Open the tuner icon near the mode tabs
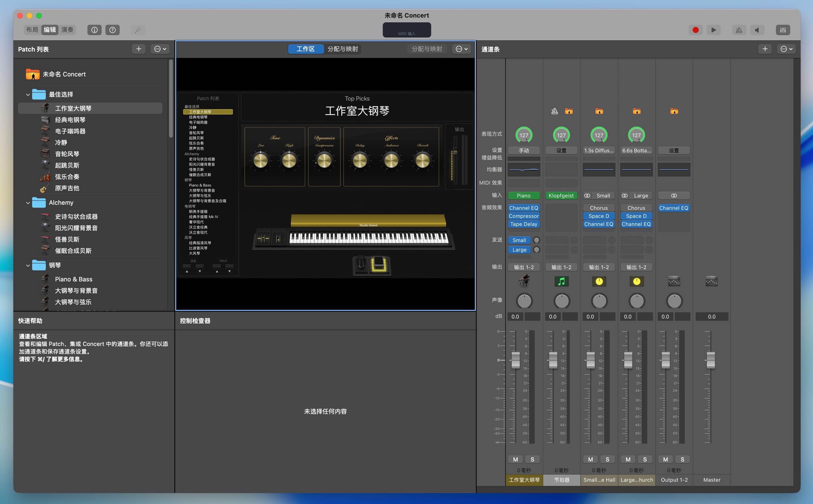 click(138, 30)
